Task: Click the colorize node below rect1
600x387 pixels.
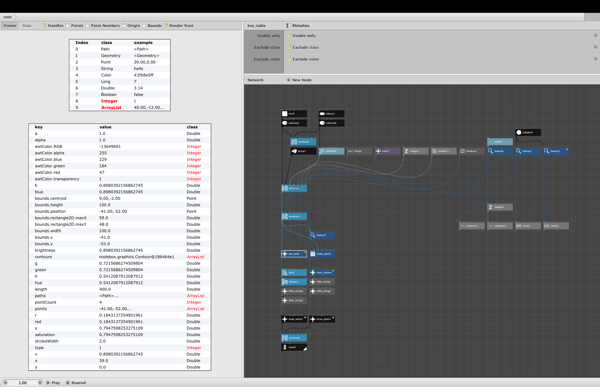Action: click(294, 123)
